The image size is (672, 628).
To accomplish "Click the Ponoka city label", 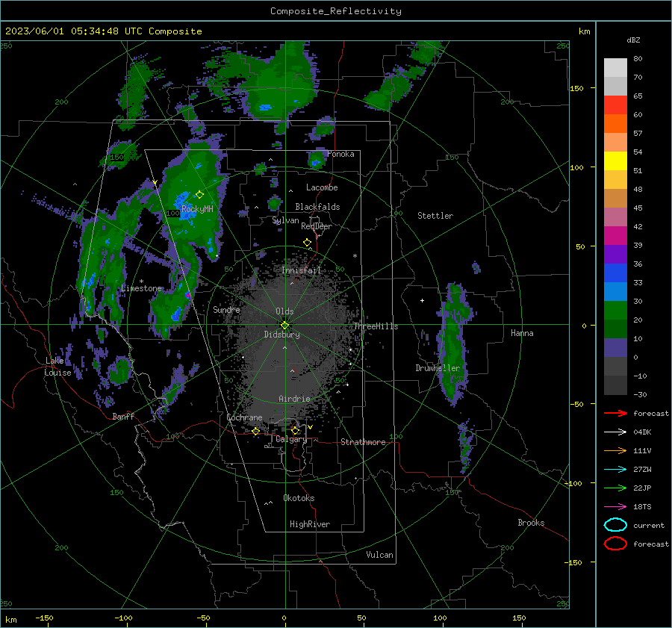I will coord(340,154).
